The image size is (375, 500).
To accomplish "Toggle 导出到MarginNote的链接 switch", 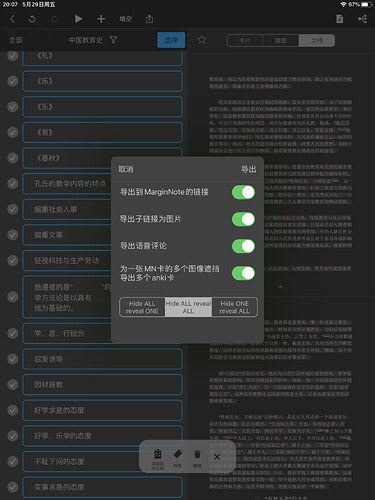I will (x=243, y=192).
